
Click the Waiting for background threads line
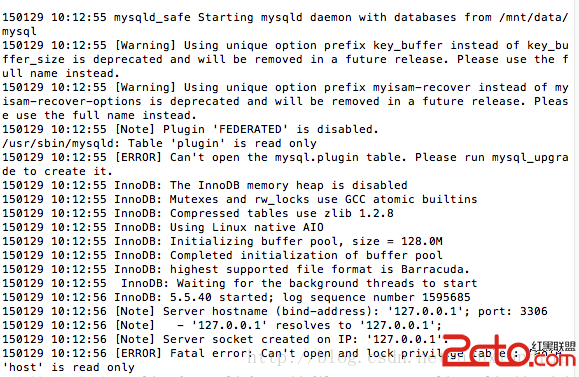(x=240, y=284)
